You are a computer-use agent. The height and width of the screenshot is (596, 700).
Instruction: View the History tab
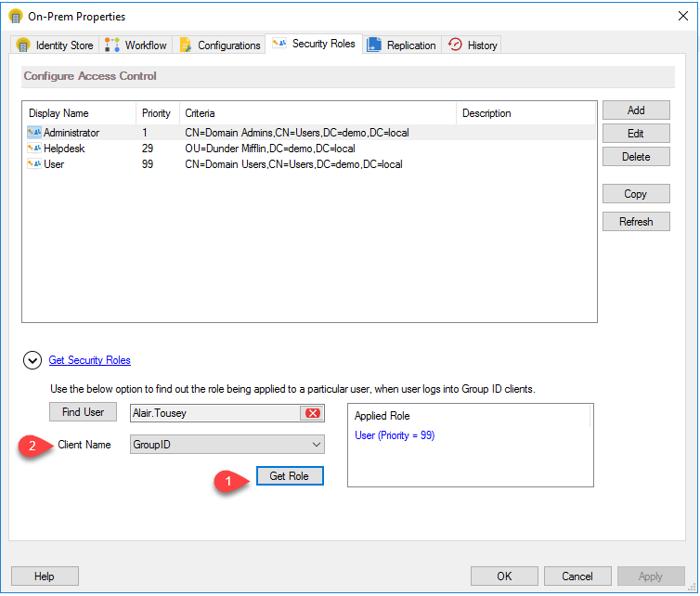tap(473, 45)
